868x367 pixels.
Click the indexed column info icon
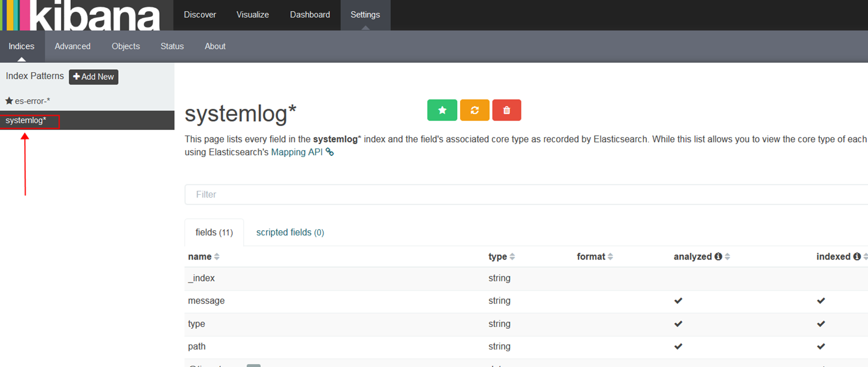click(857, 257)
